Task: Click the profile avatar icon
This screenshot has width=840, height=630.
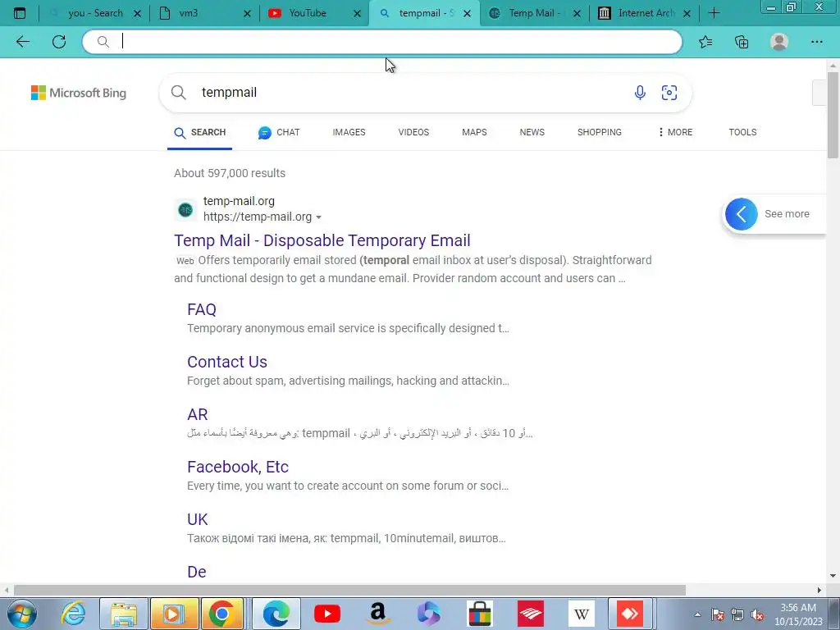Action: tap(779, 42)
